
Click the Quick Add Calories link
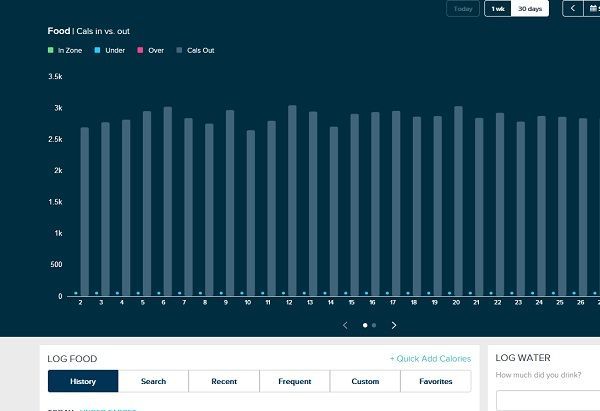[430, 359]
